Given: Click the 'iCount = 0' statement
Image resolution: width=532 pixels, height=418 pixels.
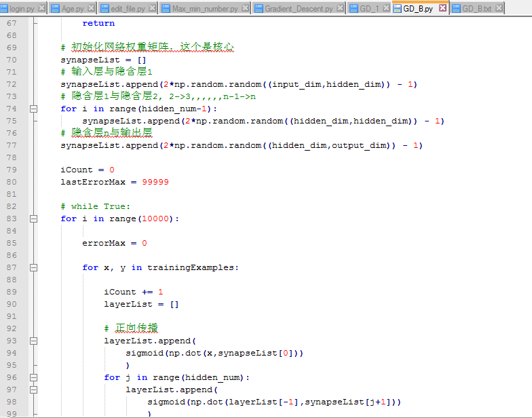Looking at the screenshot, I should tap(88, 170).
